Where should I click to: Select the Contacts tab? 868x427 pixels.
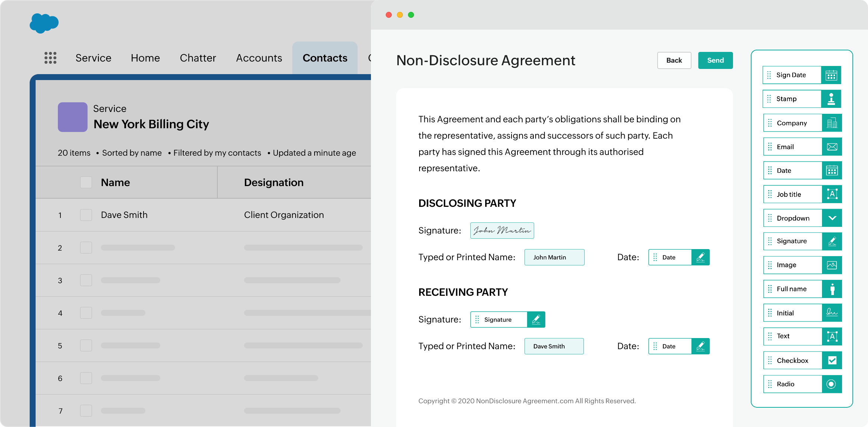[325, 58]
